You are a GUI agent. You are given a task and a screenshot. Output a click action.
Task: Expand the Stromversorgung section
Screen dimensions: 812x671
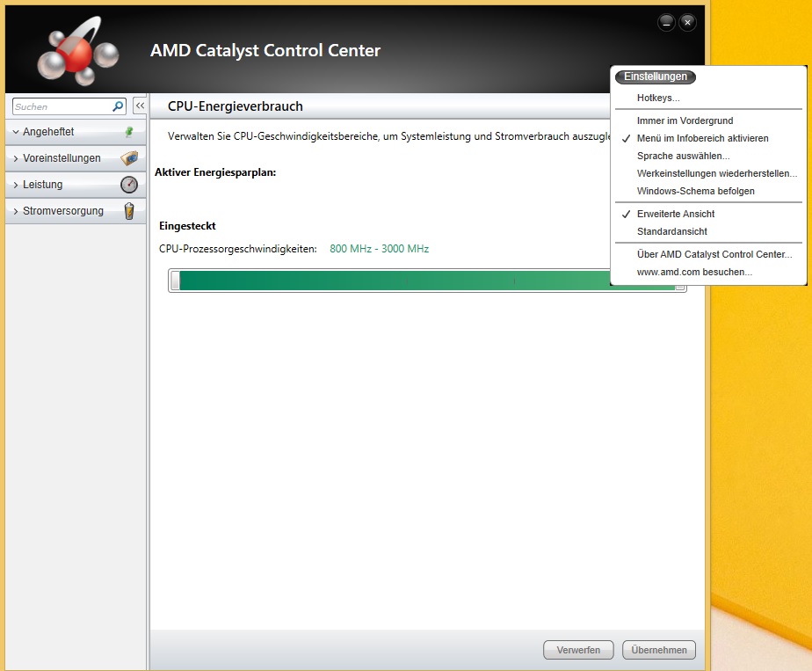[x=16, y=211]
